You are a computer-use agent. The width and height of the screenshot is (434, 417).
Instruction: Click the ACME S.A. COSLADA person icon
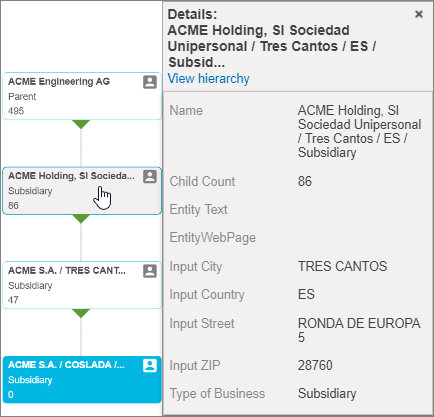tap(150, 365)
